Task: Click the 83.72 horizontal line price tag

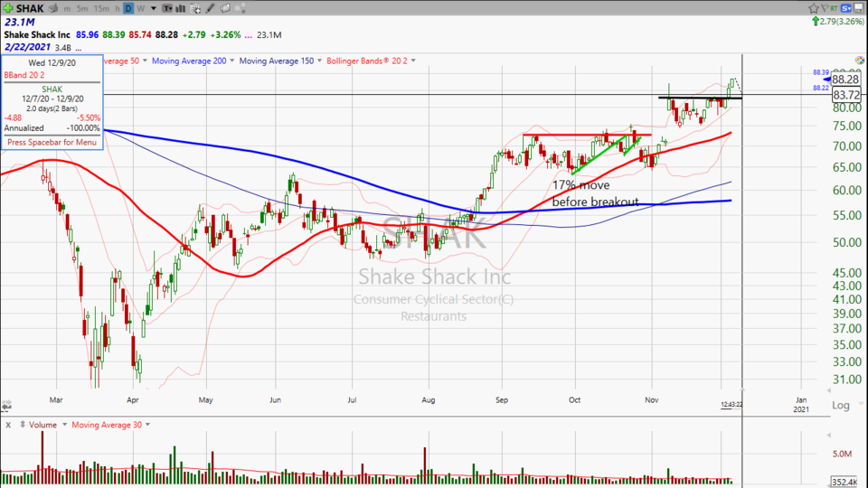Action: 846,95
